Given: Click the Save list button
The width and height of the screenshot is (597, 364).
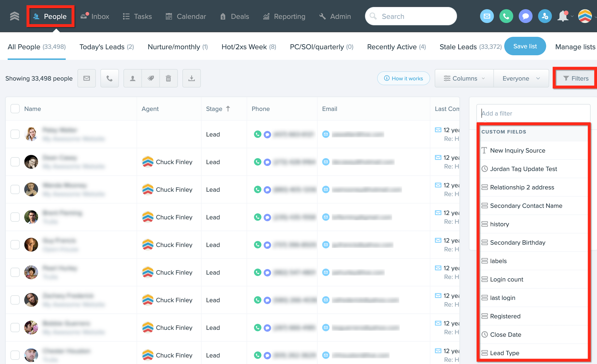Looking at the screenshot, I should [525, 46].
